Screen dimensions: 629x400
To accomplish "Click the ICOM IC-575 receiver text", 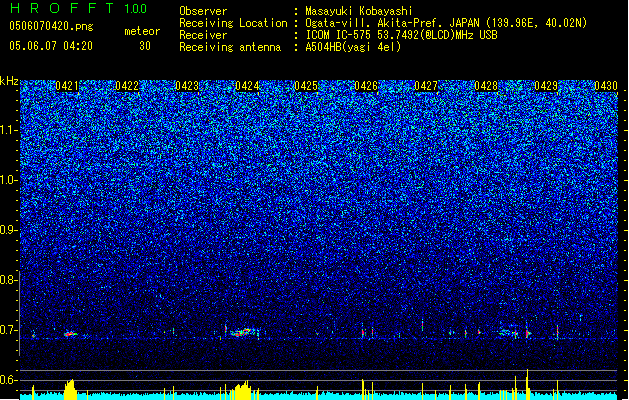I will (x=401, y=35).
